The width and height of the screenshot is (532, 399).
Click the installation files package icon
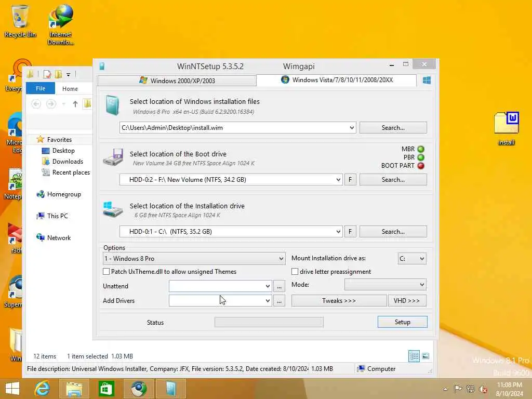pos(112,105)
